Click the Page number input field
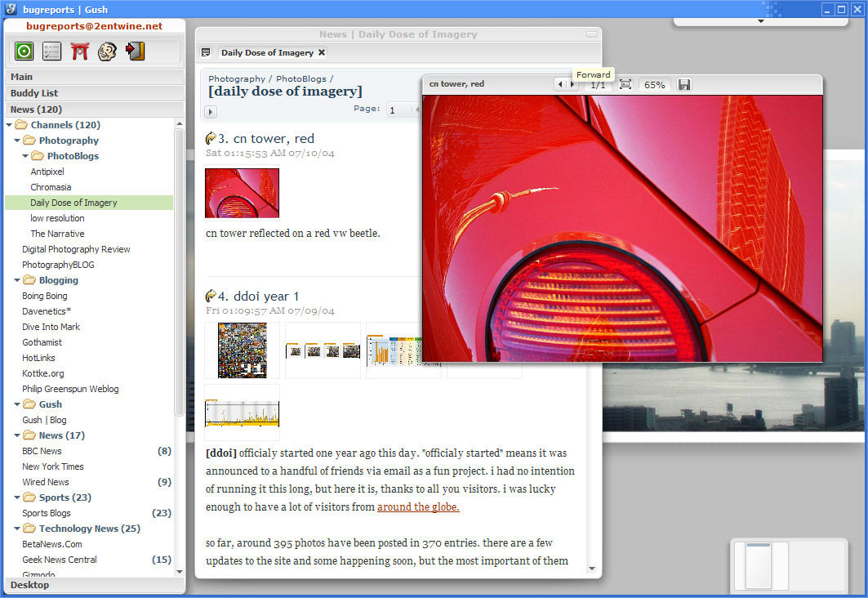 [x=399, y=110]
